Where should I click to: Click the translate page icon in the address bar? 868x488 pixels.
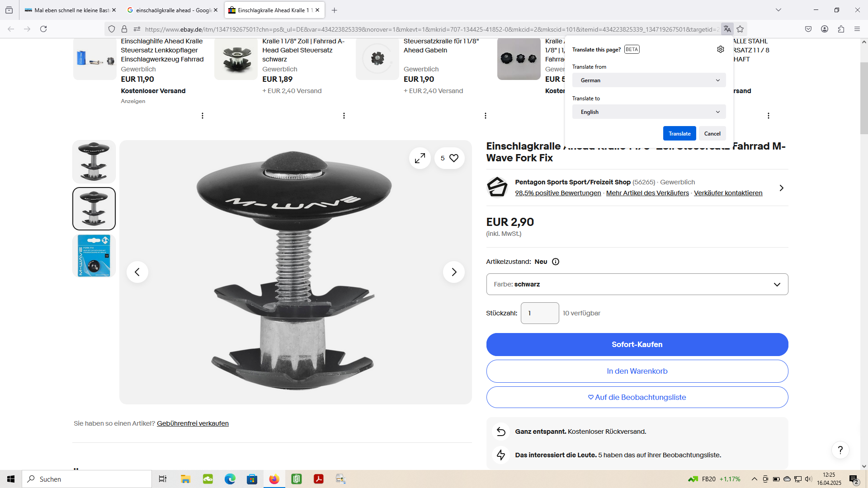coord(727,29)
